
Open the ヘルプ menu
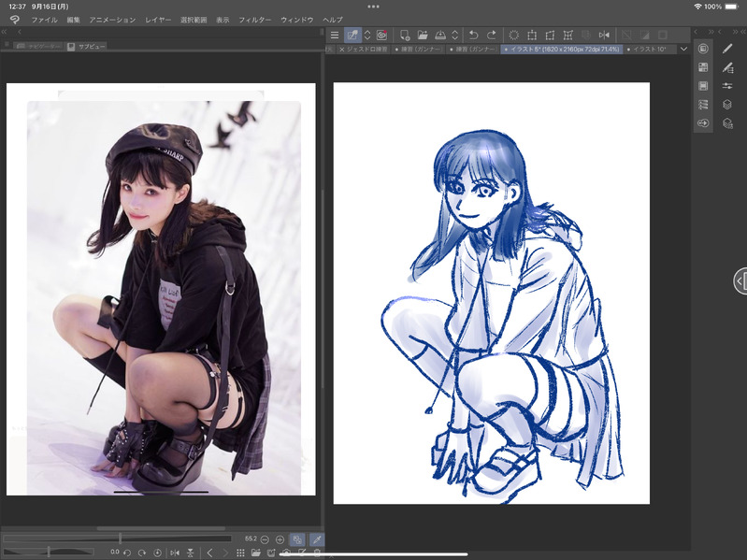coord(333,20)
